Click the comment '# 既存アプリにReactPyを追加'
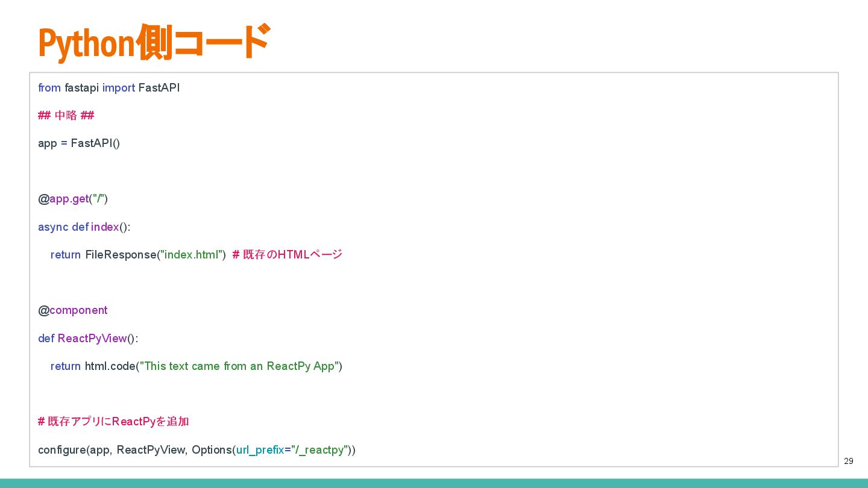This screenshot has height=488, width=868. [113, 422]
